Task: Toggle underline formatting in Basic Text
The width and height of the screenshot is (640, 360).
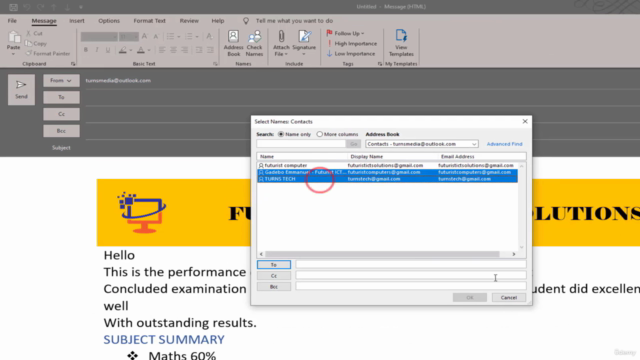Action: (108, 50)
